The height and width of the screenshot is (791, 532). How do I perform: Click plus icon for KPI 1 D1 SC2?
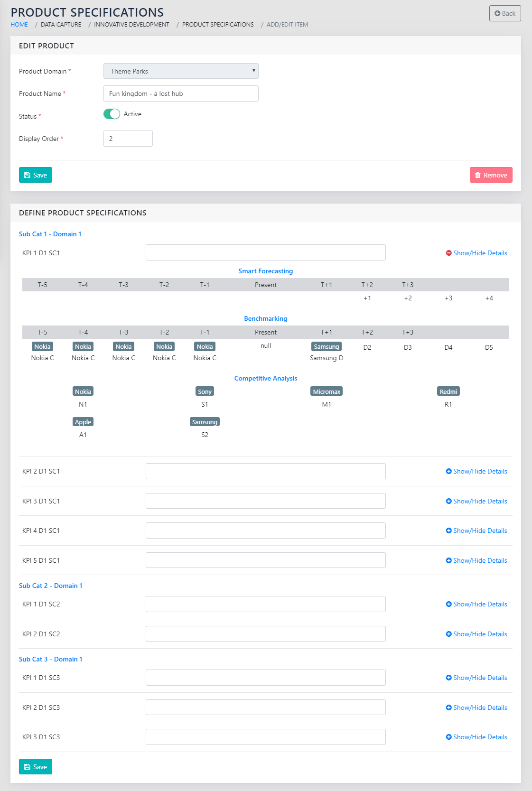pyautogui.click(x=448, y=605)
